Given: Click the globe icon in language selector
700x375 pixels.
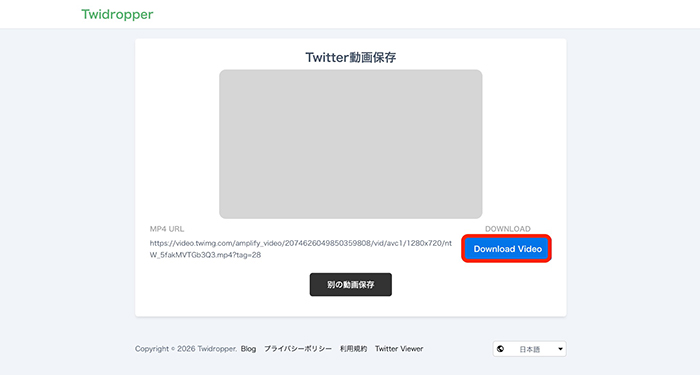Looking at the screenshot, I should point(500,349).
